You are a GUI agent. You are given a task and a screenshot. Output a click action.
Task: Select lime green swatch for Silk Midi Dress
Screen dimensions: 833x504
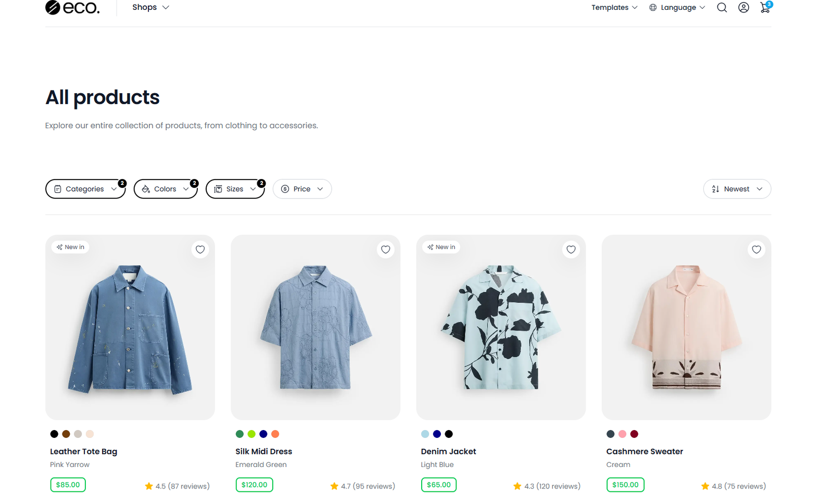(251, 434)
